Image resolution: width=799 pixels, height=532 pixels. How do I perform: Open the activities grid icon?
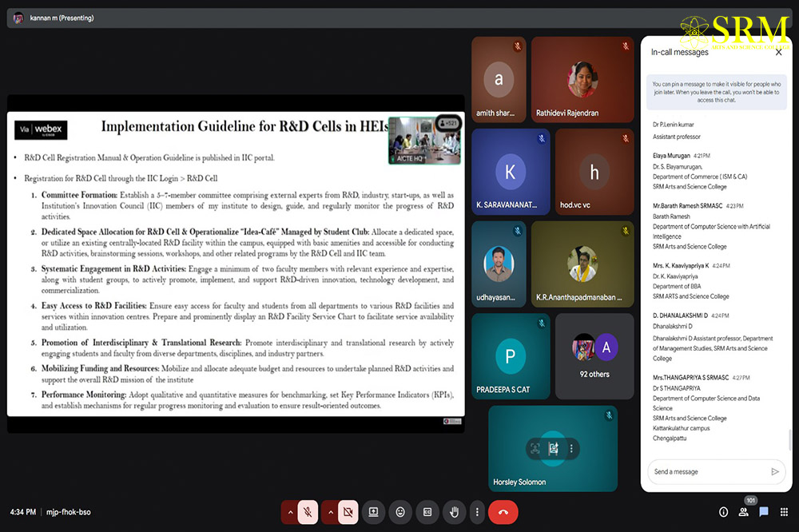tap(783, 512)
